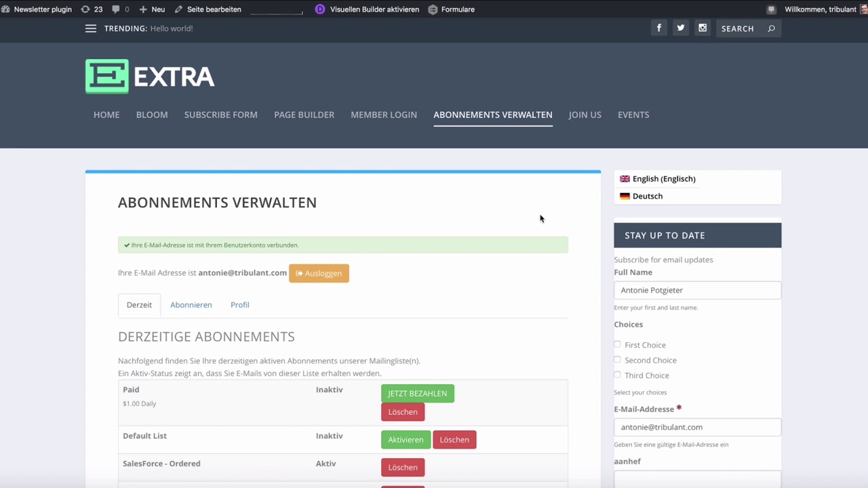Open the BLOOM menu item
Image resolution: width=868 pixels, height=488 pixels.
152,115
